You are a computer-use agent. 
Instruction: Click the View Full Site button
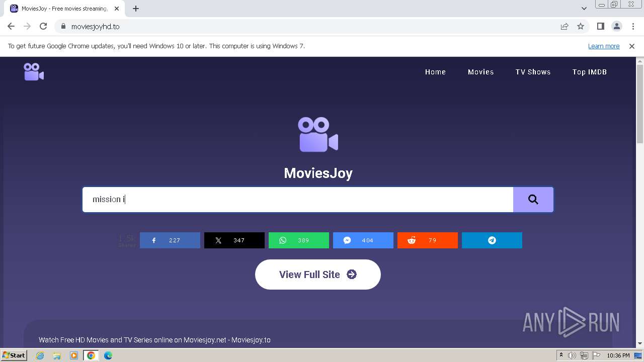pos(318,275)
